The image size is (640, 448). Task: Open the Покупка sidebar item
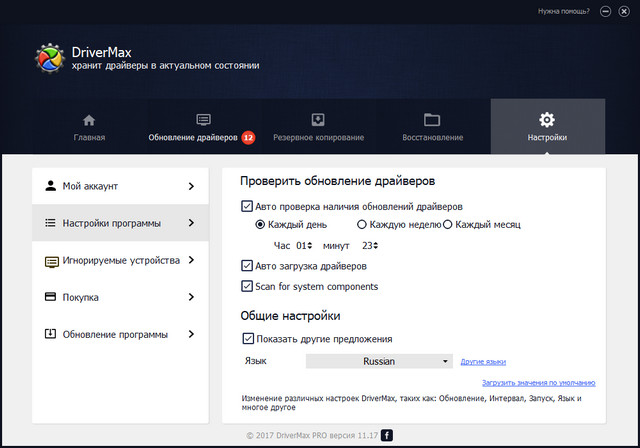[120, 297]
